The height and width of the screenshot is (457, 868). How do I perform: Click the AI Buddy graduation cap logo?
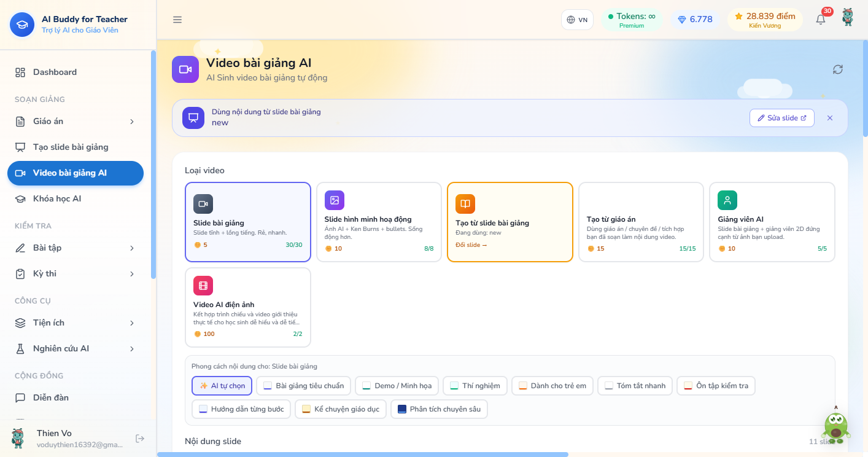tap(22, 25)
